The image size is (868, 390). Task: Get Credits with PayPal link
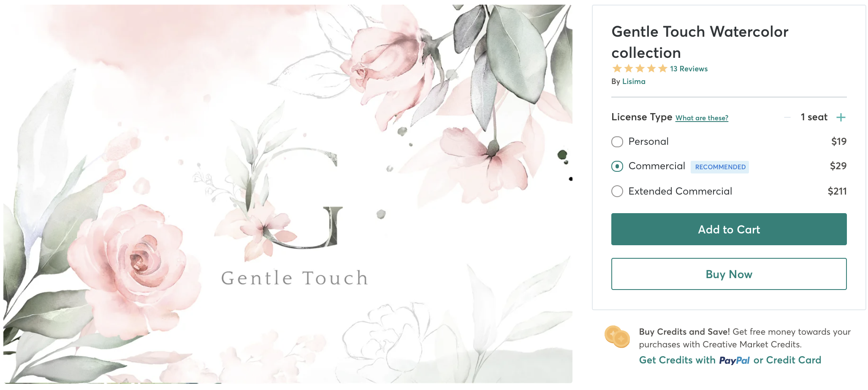[x=694, y=360]
